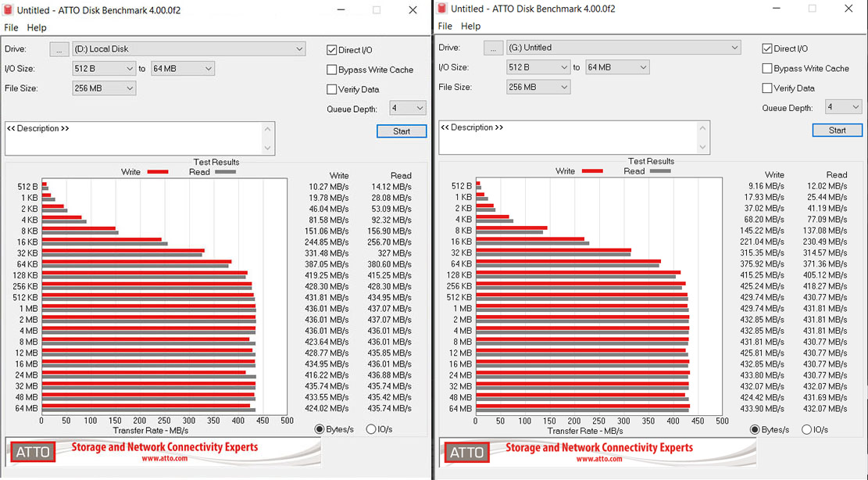Close the G: Untitled benchmark window
Viewport: 868px width, 480px height.
pos(848,9)
